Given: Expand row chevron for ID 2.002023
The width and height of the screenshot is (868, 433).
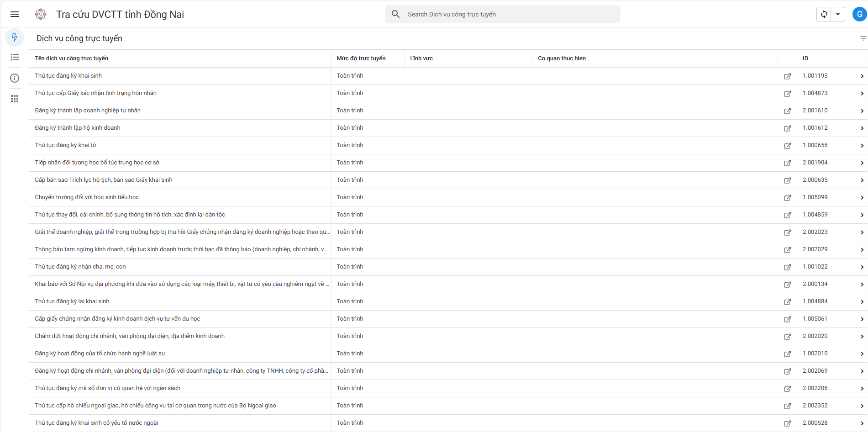Looking at the screenshot, I should 862,232.
